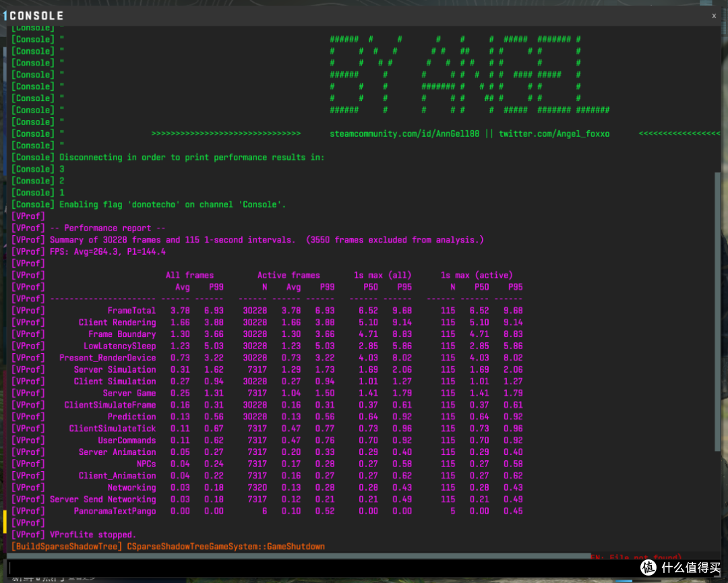Click the Server Simulation row label
This screenshot has height=583, width=728.
pos(115,369)
